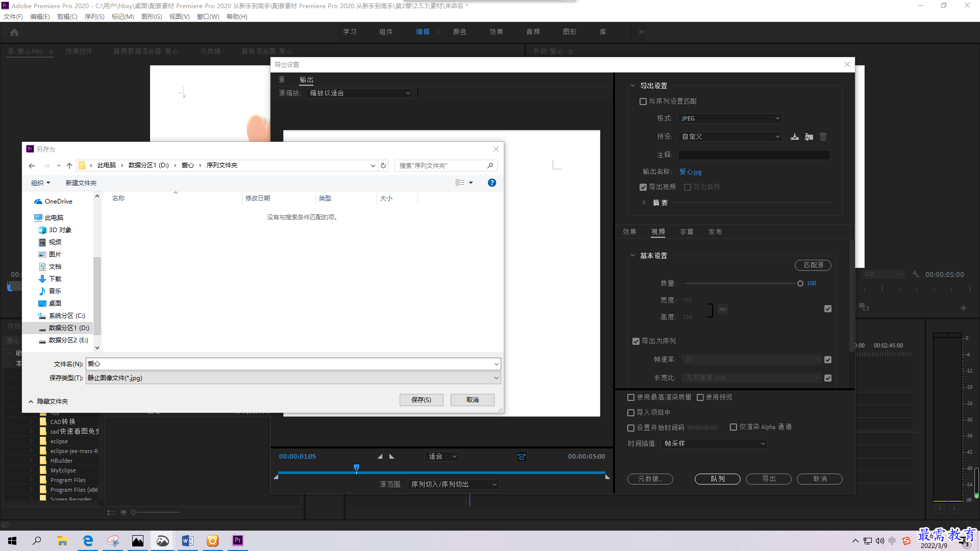Enable the use previews checkbox

[x=700, y=397]
